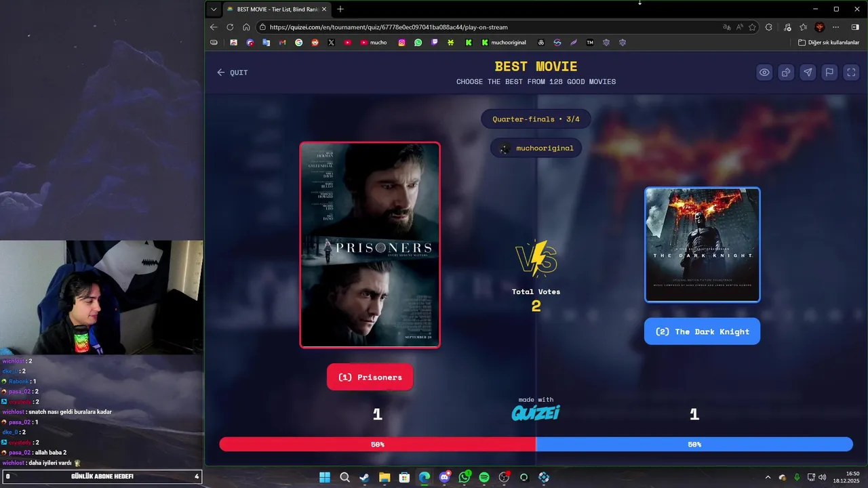Toggle the eye visibility icon in quiz header
The image size is (868, 488).
764,73
